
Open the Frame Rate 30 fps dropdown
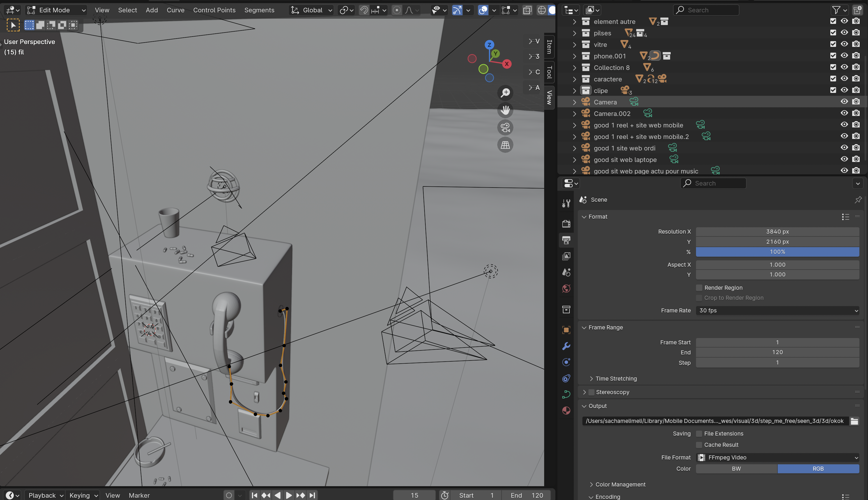(777, 310)
